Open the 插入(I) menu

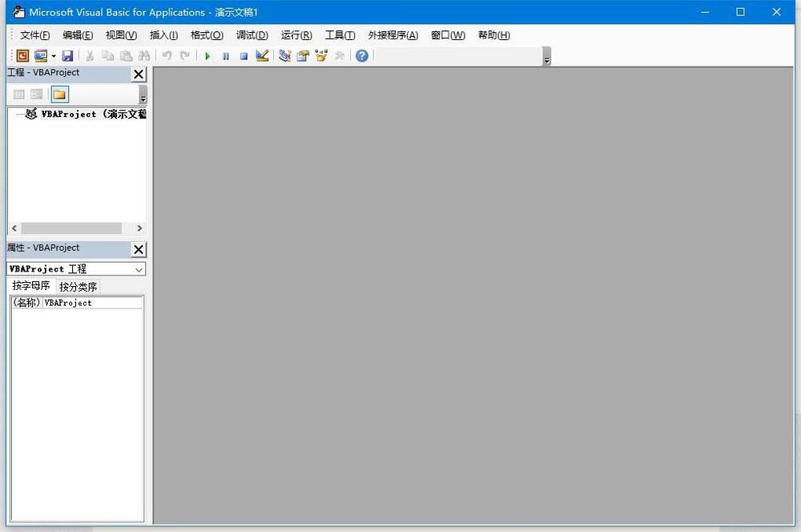coord(163,35)
